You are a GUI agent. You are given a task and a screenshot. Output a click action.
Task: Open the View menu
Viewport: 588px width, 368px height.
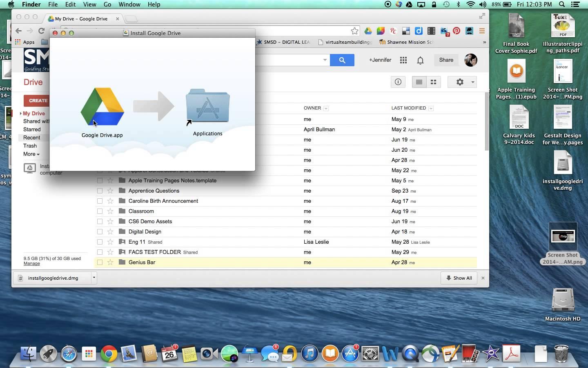[89, 4]
